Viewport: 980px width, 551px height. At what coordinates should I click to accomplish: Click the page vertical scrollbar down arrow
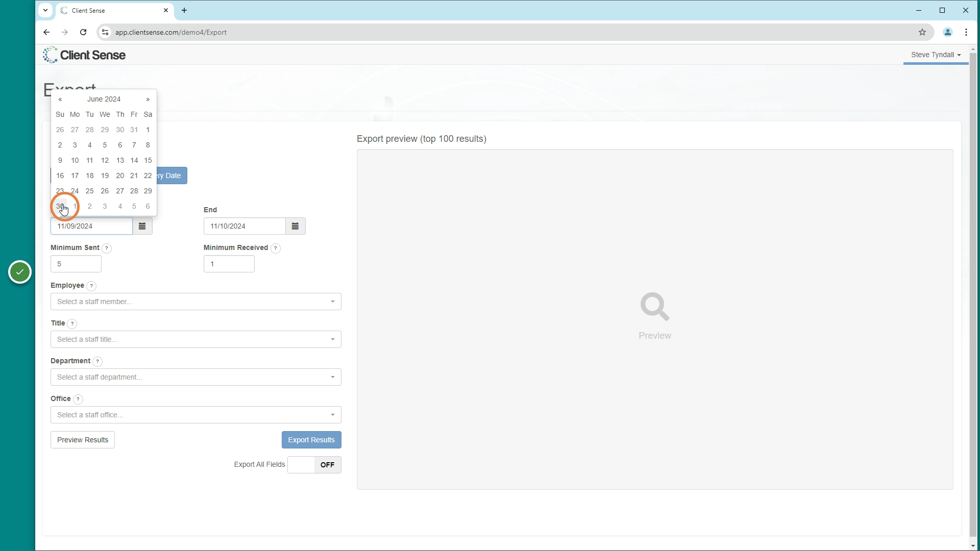pyautogui.click(x=973, y=546)
